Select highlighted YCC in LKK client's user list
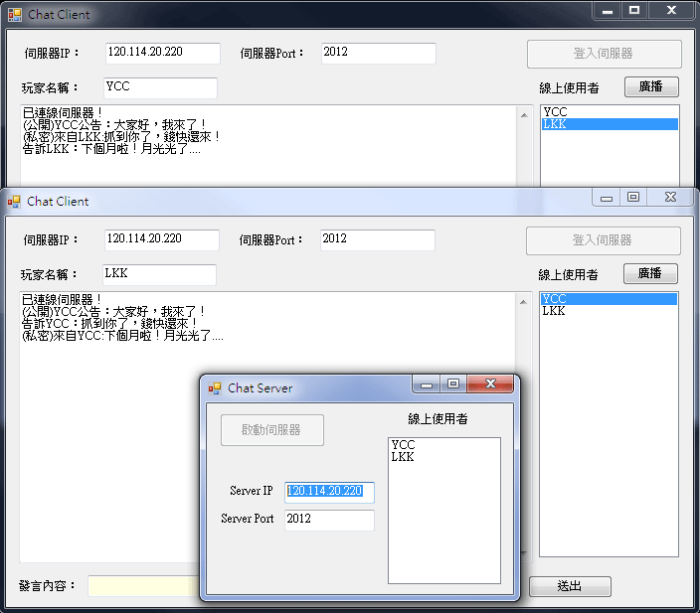This screenshot has height=613, width=700. [609, 299]
